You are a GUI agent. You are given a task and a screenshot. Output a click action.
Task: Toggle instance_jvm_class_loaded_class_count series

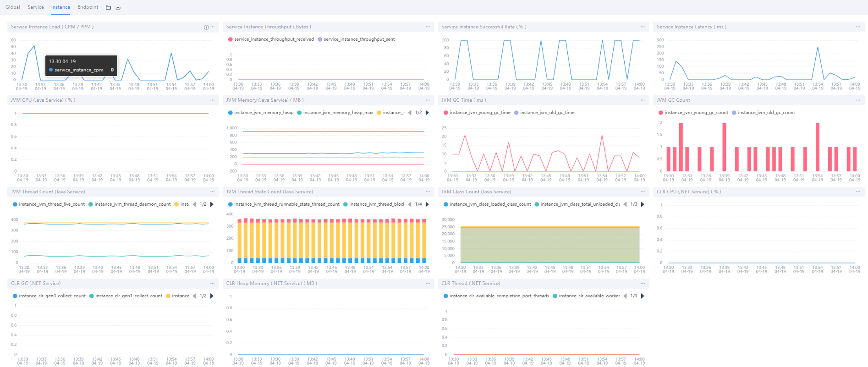click(x=487, y=204)
